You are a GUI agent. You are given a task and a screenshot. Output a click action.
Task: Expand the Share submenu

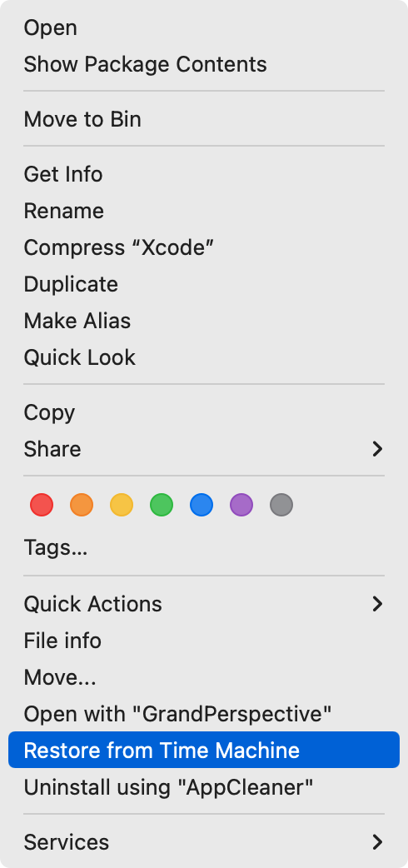[x=204, y=449]
